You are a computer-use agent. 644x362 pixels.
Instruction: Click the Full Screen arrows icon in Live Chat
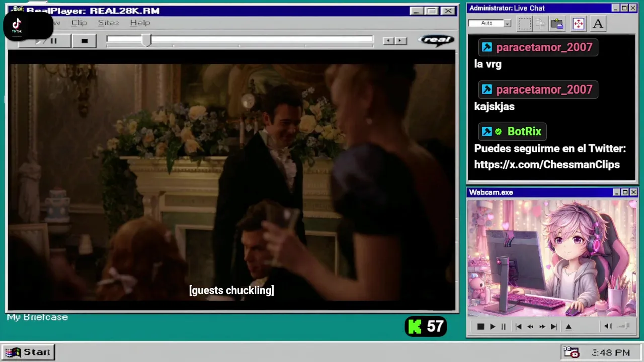578,23
